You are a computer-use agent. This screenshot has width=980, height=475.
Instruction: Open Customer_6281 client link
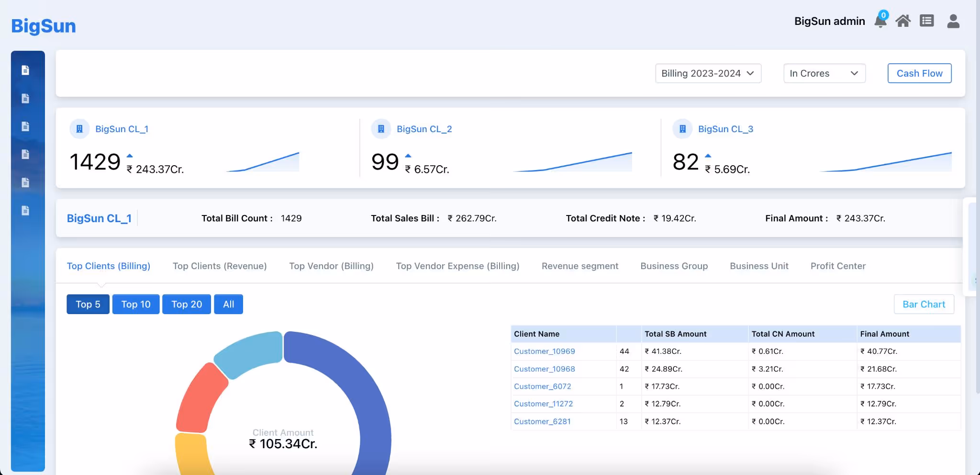pos(542,421)
